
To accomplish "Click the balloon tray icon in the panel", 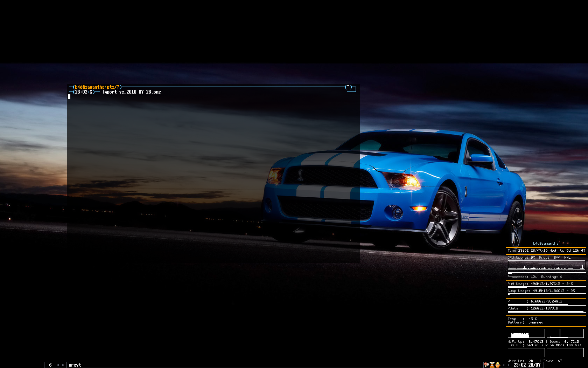I will point(486,365).
